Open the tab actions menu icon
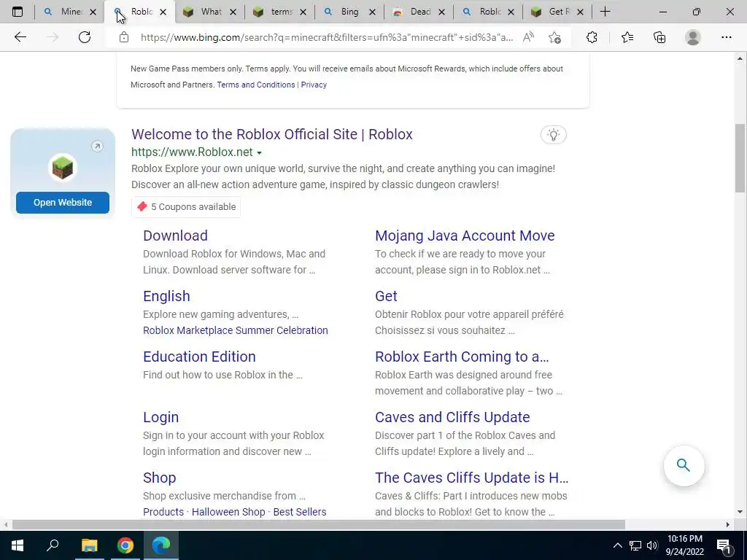This screenshot has height=560, width=747. click(x=18, y=12)
